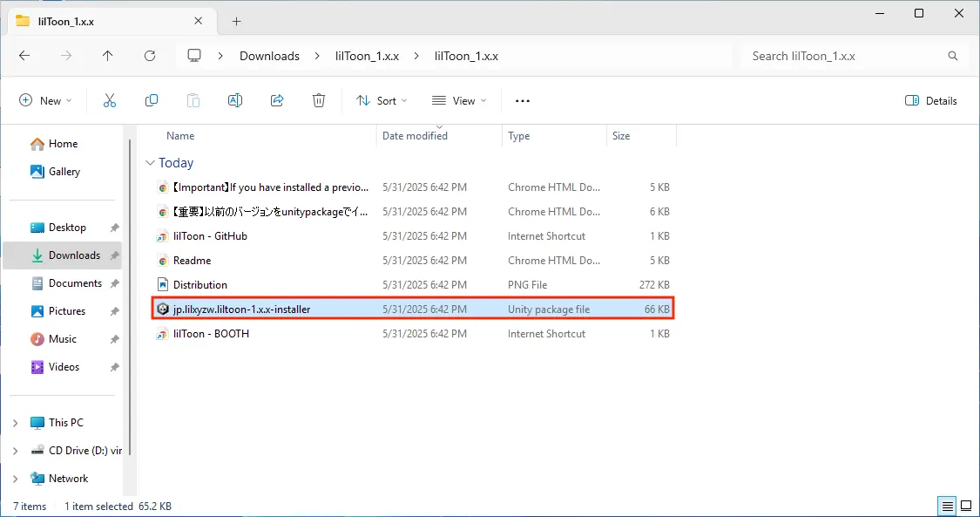Image resolution: width=980 pixels, height=517 pixels.
Task: Click the Delete trash can icon
Action: pyautogui.click(x=319, y=100)
